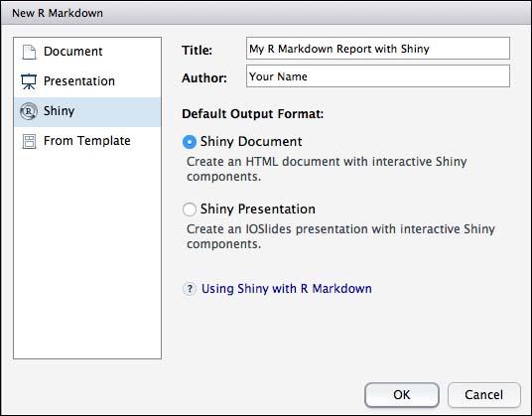Click into the Title text field

(x=378, y=49)
